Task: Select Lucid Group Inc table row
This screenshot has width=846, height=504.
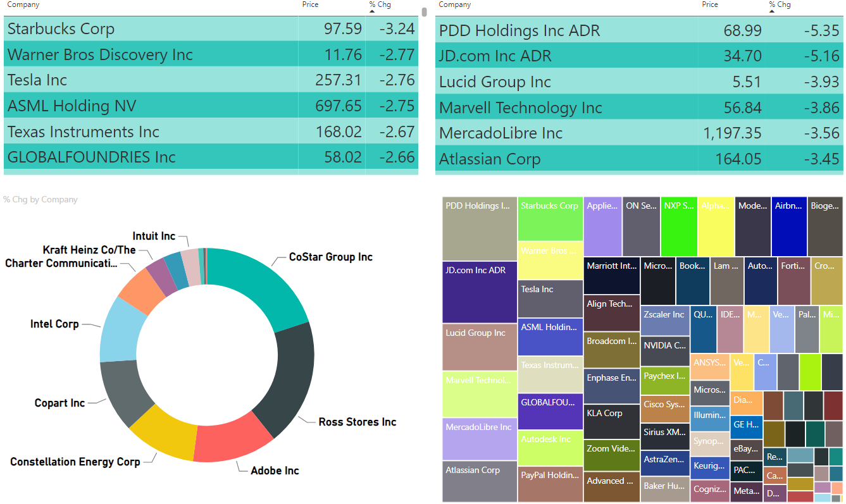Action: (639, 82)
